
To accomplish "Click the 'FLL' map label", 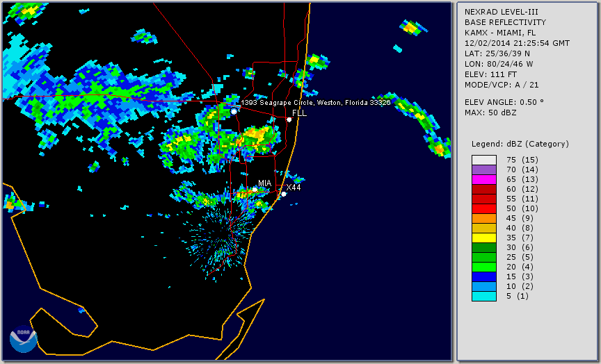I will (299, 113).
